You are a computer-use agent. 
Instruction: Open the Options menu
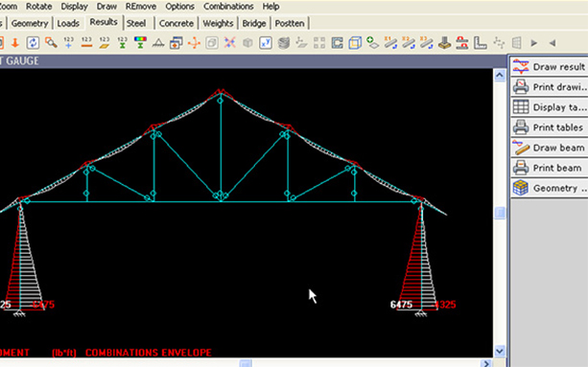pos(179,7)
